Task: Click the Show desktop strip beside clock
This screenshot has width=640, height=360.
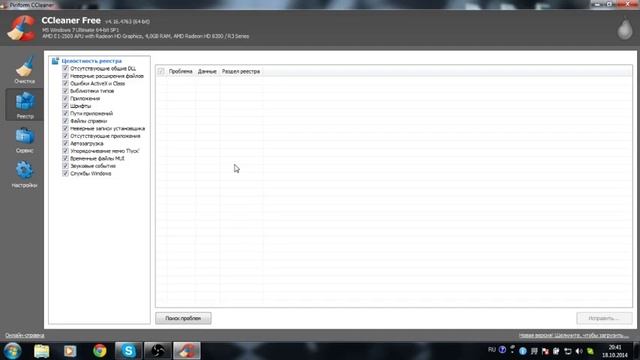Action: [x=637, y=351]
